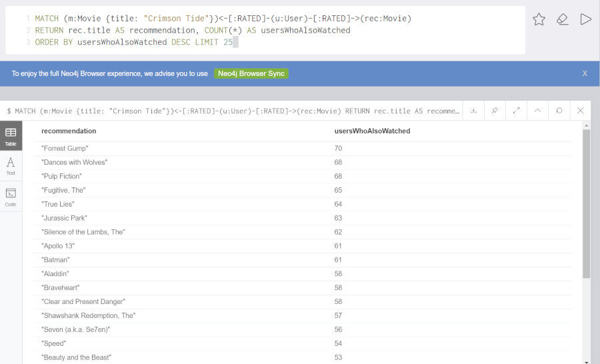The image size is (600, 364).
Task: Select the "Dances with Wolves" cell
Action: pyautogui.click(x=75, y=162)
